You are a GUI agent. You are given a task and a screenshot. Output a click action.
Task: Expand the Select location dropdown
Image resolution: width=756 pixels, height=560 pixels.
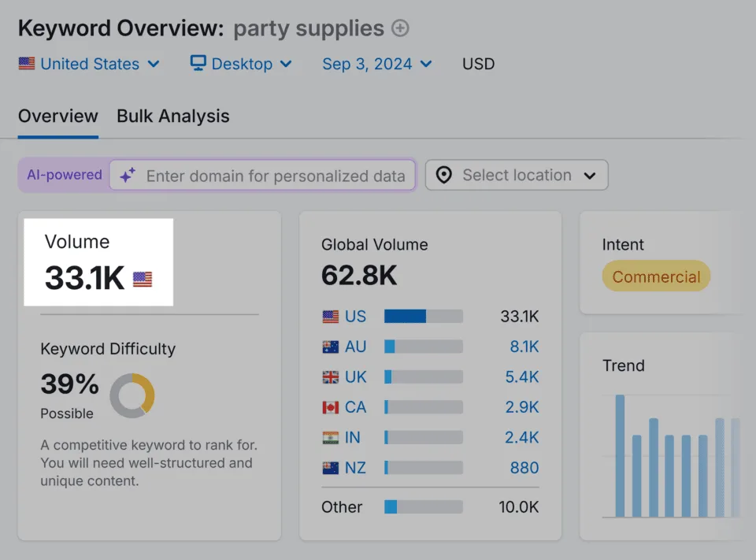pyautogui.click(x=517, y=175)
